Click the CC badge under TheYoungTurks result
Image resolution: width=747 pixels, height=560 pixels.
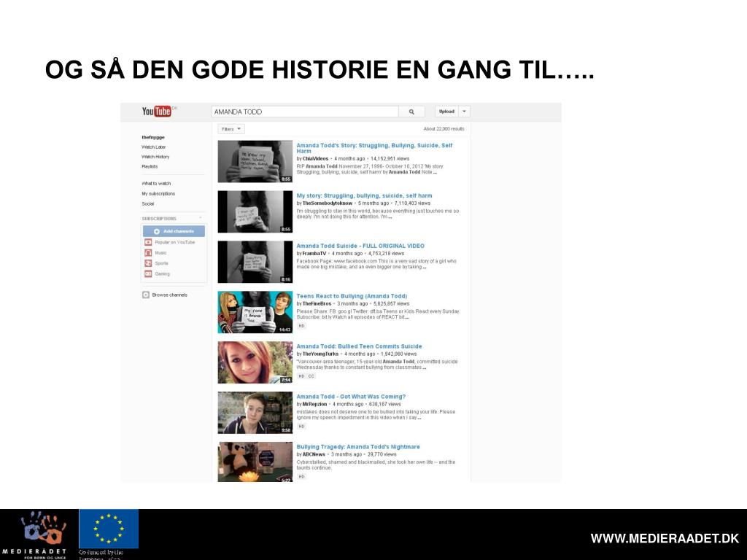pyautogui.click(x=311, y=376)
